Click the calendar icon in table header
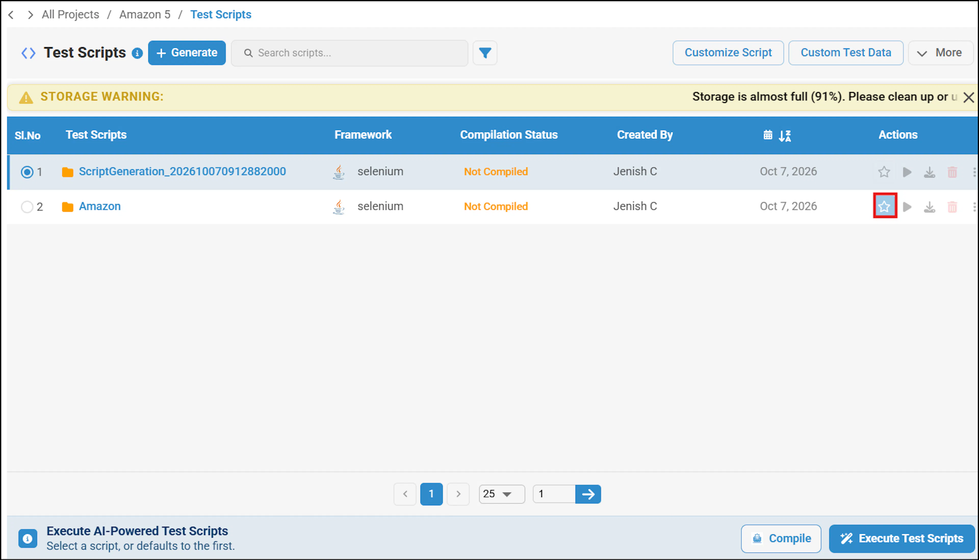979x560 pixels. (x=767, y=135)
